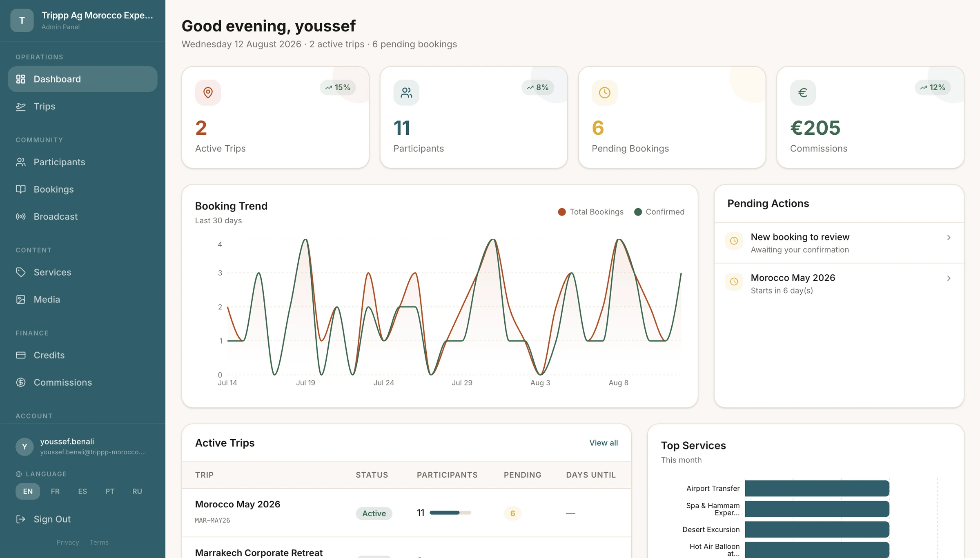The width and height of the screenshot is (980, 558).
Task: Open the Dashboard grid icon in sidebar
Action: (x=21, y=79)
